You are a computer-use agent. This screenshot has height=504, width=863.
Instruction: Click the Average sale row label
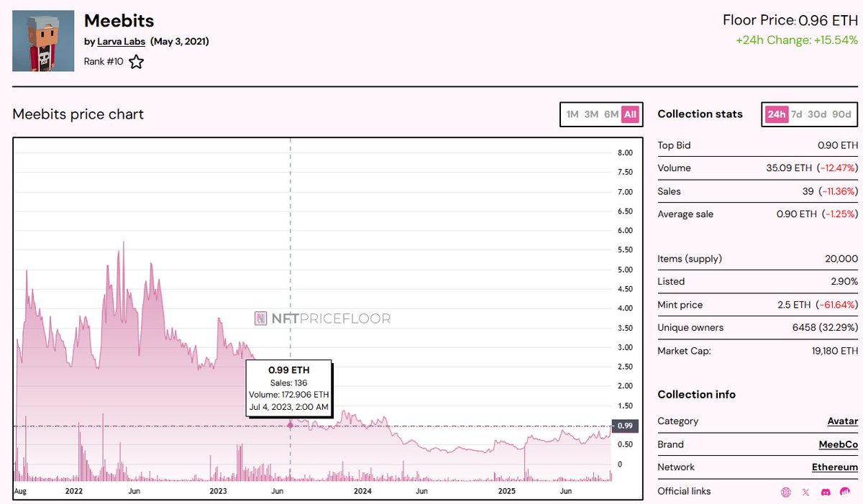(x=685, y=214)
